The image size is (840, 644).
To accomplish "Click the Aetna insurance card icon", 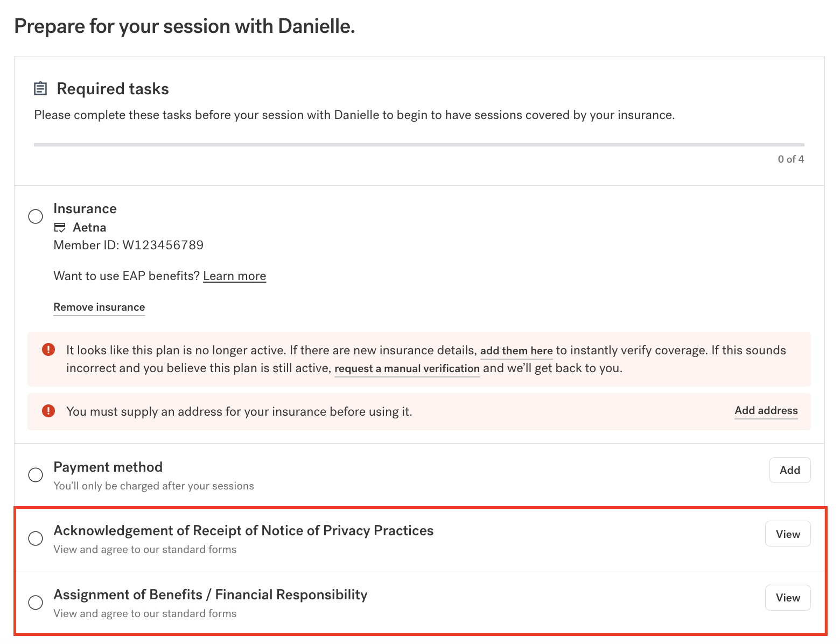I will click(x=60, y=227).
